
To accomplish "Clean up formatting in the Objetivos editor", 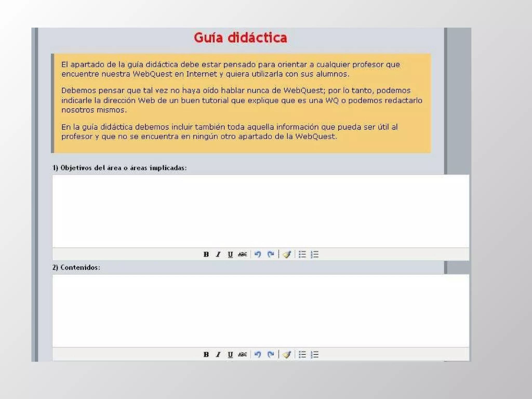I will (287, 254).
